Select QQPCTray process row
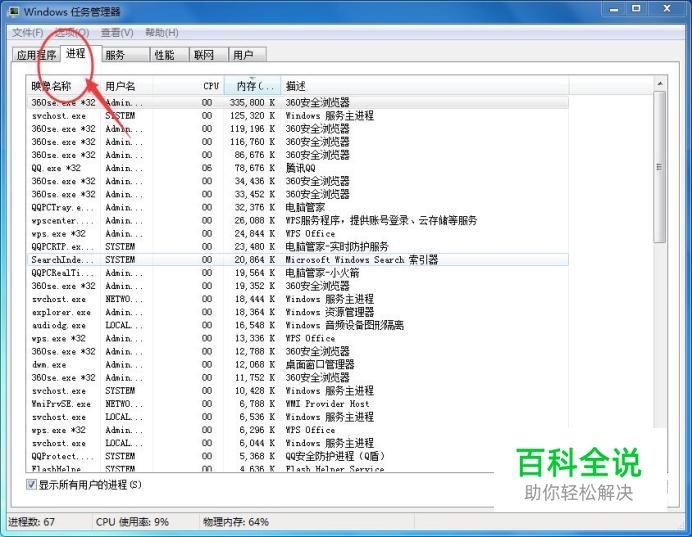Screen dimensions: 692x537 297,207
